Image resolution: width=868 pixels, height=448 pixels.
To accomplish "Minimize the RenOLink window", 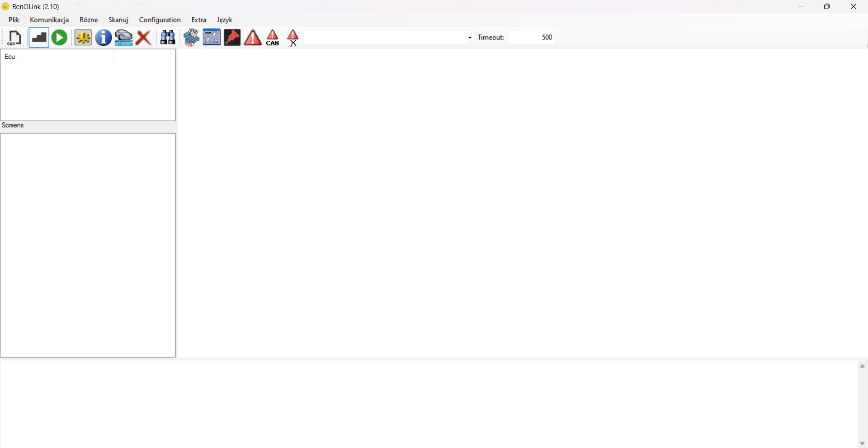I will (802, 7).
